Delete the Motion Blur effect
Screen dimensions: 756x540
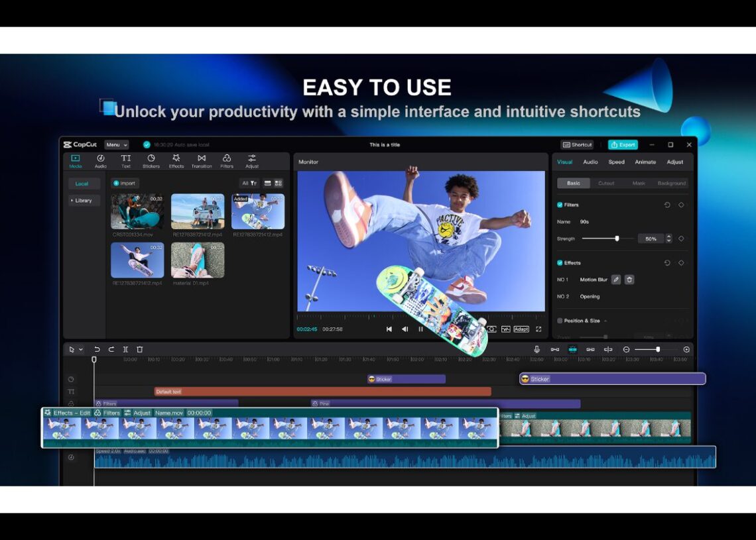click(629, 280)
